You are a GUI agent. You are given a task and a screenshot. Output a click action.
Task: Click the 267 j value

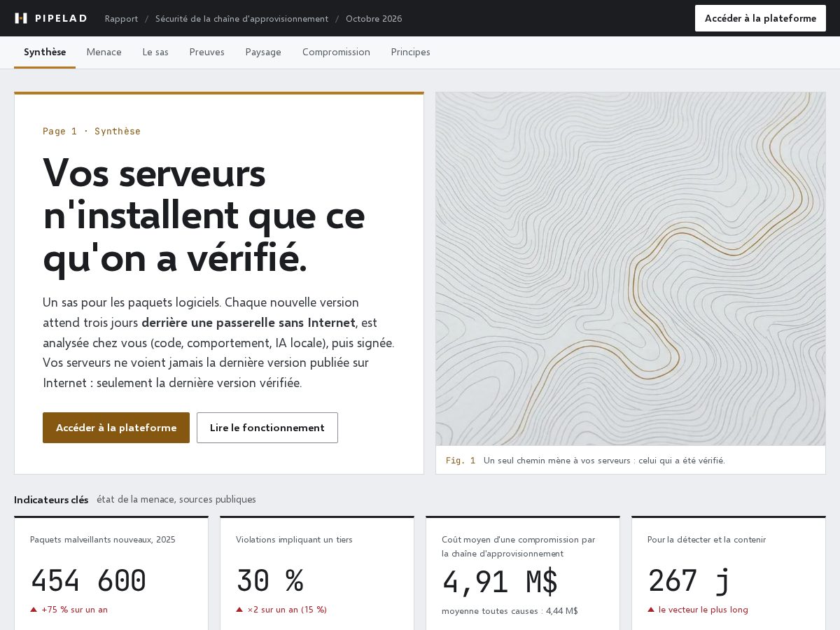click(689, 581)
